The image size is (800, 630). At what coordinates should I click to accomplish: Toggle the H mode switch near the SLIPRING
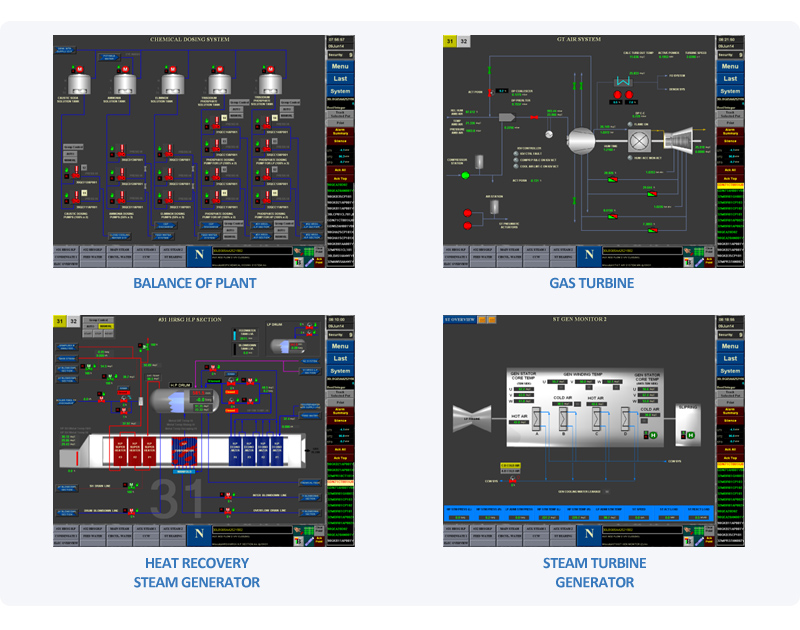(x=691, y=433)
